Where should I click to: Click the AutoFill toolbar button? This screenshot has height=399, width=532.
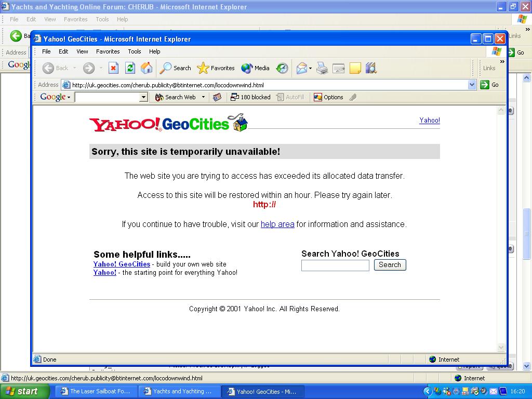click(290, 97)
